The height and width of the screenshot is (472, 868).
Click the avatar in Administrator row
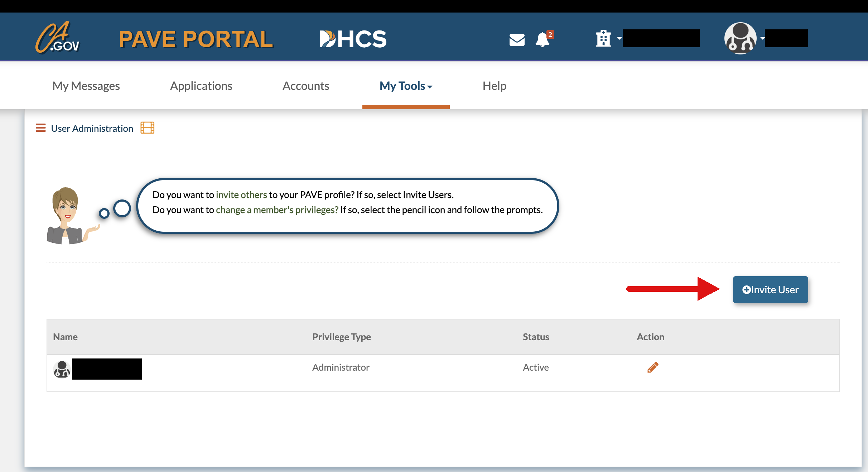[62, 369]
